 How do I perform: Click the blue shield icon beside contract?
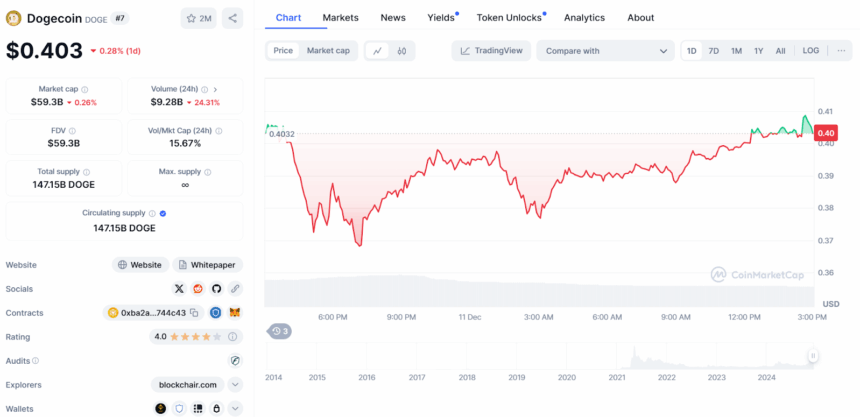pyautogui.click(x=216, y=313)
